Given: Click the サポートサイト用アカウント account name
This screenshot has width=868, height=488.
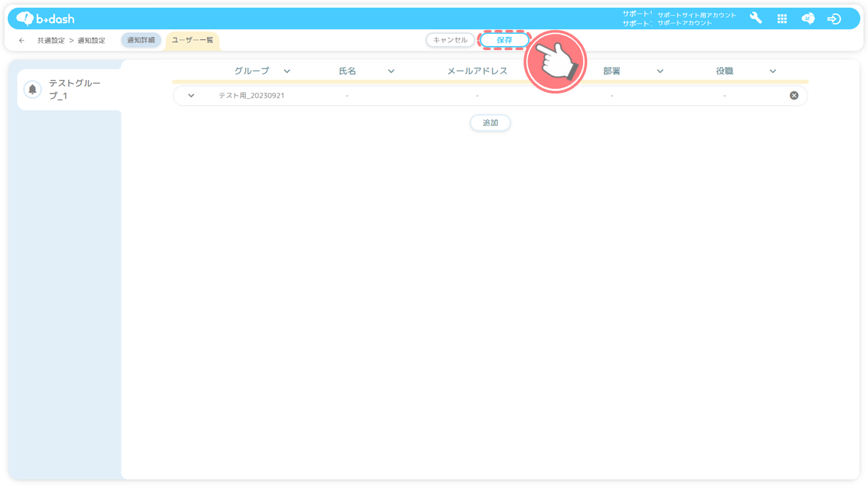Looking at the screenshot, I should tap(696, 15).
